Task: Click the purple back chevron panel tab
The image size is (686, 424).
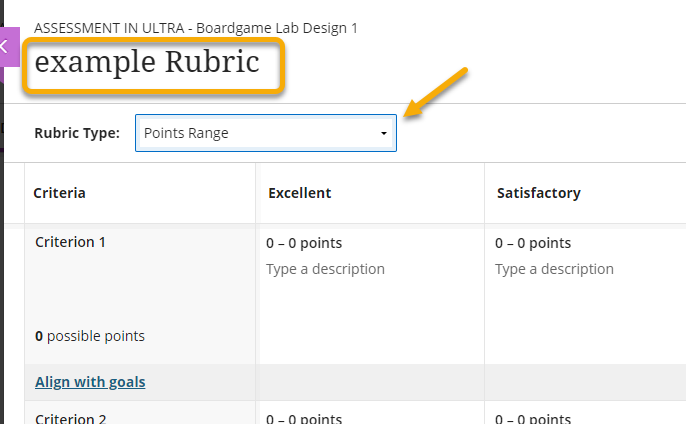Action: pos(8,46)
